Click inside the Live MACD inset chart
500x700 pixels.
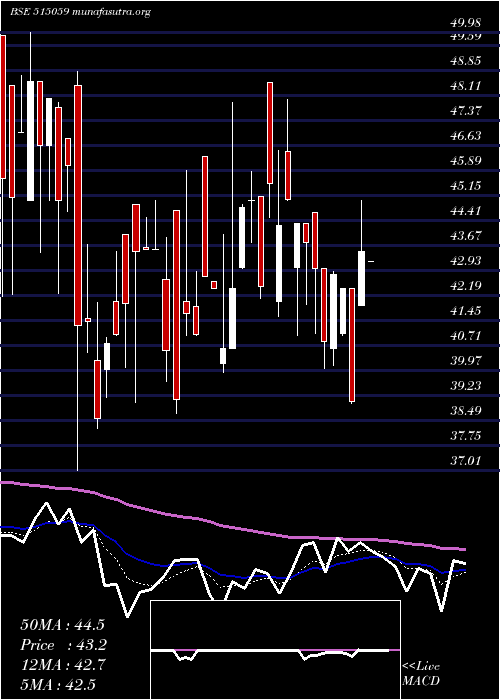point(275,650)
